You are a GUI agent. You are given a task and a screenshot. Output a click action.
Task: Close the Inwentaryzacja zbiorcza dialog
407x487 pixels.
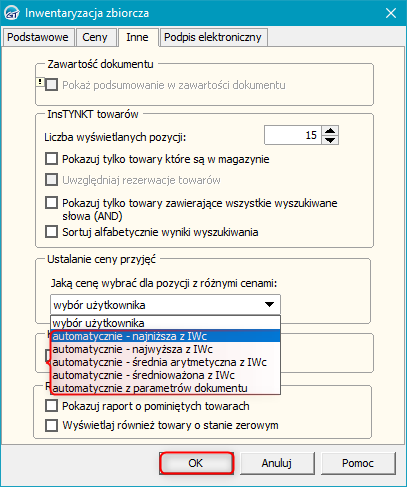click(x=391, y=13)
